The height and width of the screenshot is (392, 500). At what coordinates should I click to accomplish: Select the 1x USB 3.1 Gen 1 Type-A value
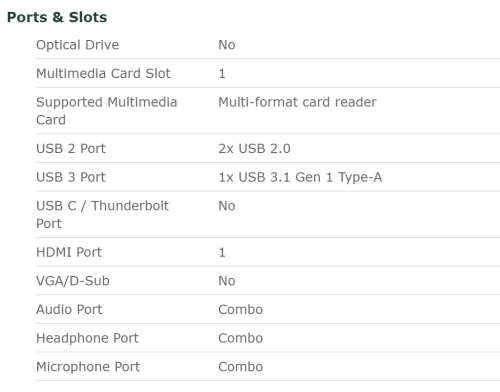[x=300, y=177]
